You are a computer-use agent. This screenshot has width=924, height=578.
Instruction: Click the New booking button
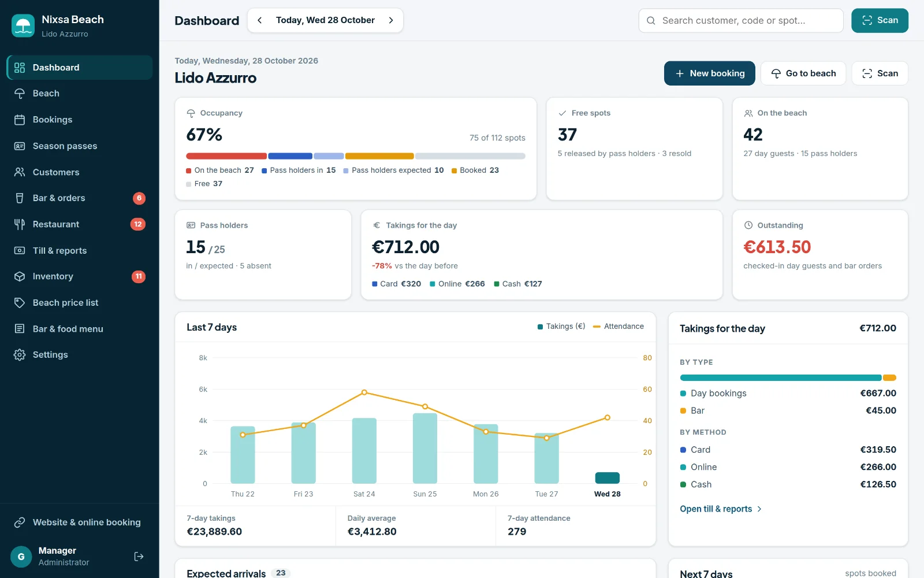point(709,73)
